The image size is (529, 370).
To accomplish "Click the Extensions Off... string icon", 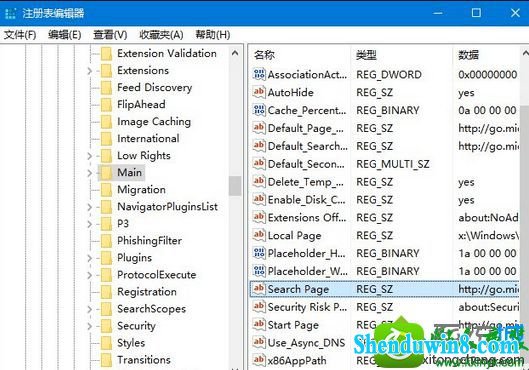I will click(x=259, y=217).
